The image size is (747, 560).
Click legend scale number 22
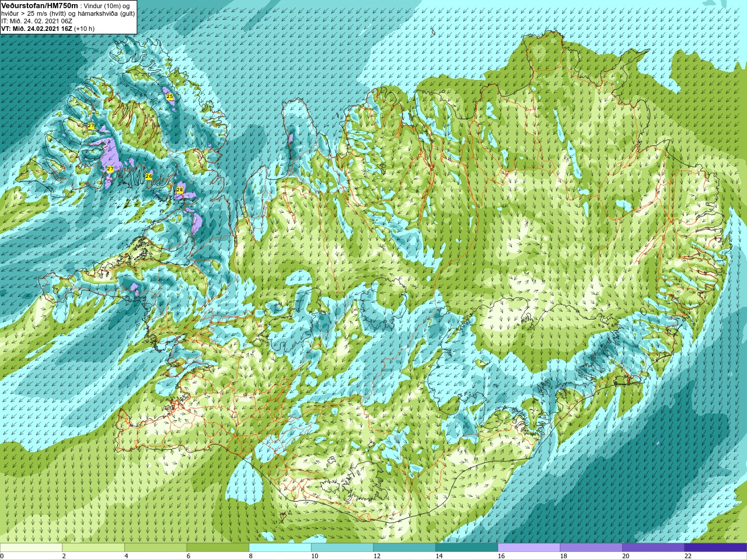[x=688, y=556]
